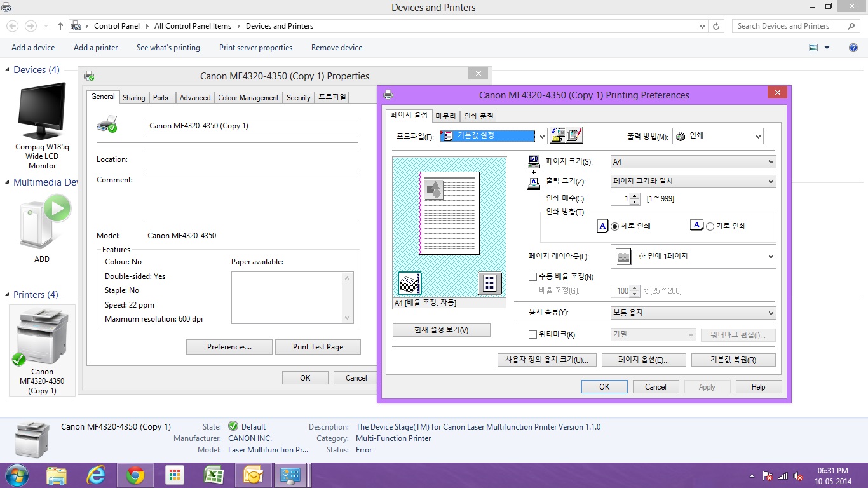Click the Print Test Page button
The width and height of the screenshot is (868, 488).
pos(318,347)
